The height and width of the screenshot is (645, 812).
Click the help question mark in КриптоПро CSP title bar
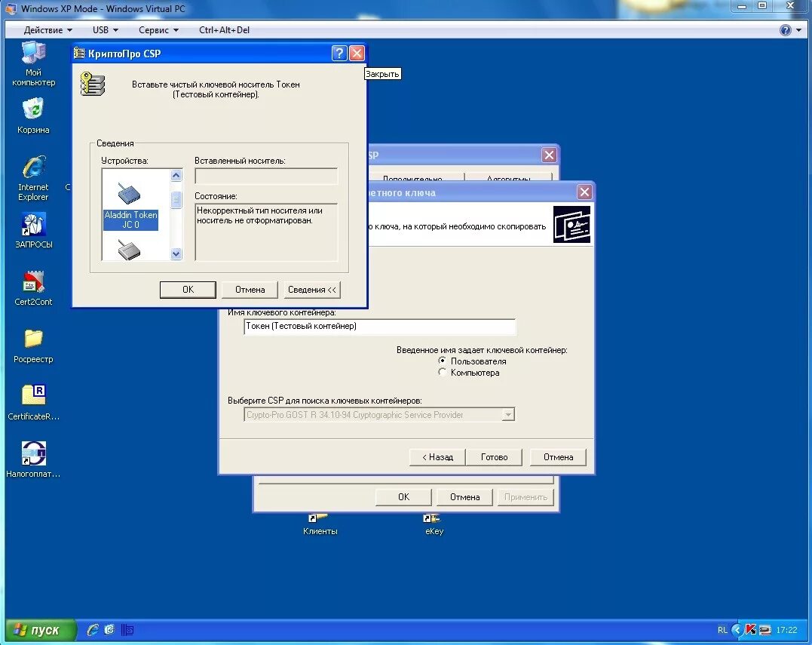[x=339, y=53]
